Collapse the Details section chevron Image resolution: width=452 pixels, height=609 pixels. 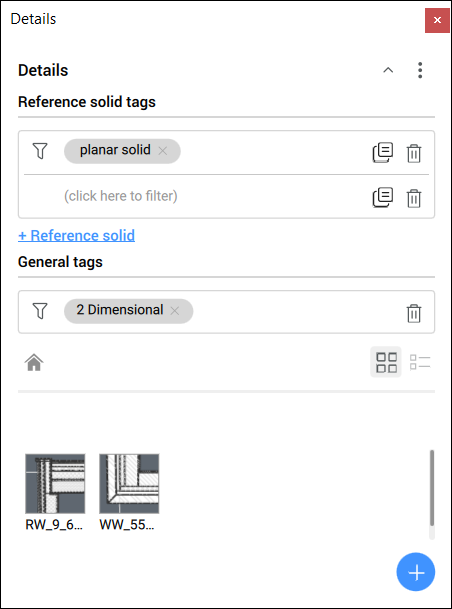[388, 70]
